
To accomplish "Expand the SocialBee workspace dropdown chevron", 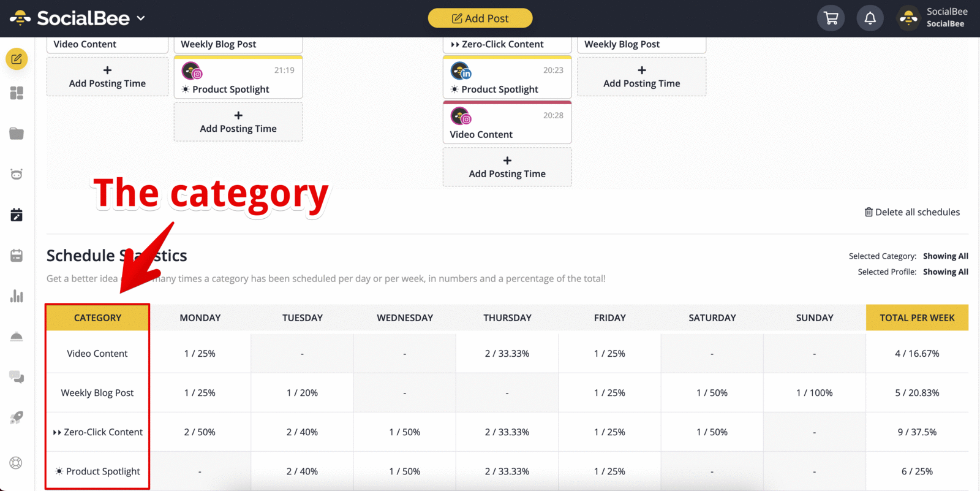I will coord(141,18).
